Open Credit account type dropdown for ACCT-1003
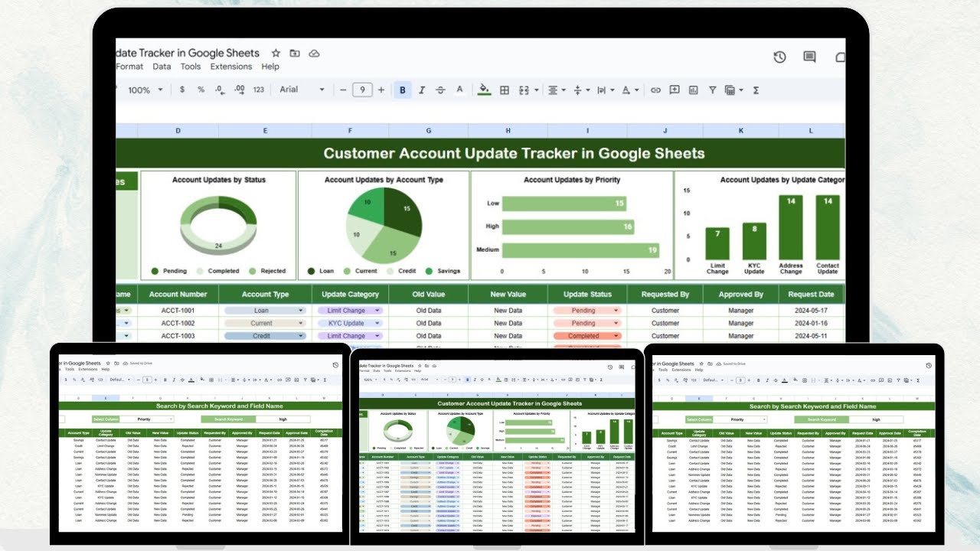Viewport: 980px width, 551px height. pyautogui.click(x=264, y=336)
